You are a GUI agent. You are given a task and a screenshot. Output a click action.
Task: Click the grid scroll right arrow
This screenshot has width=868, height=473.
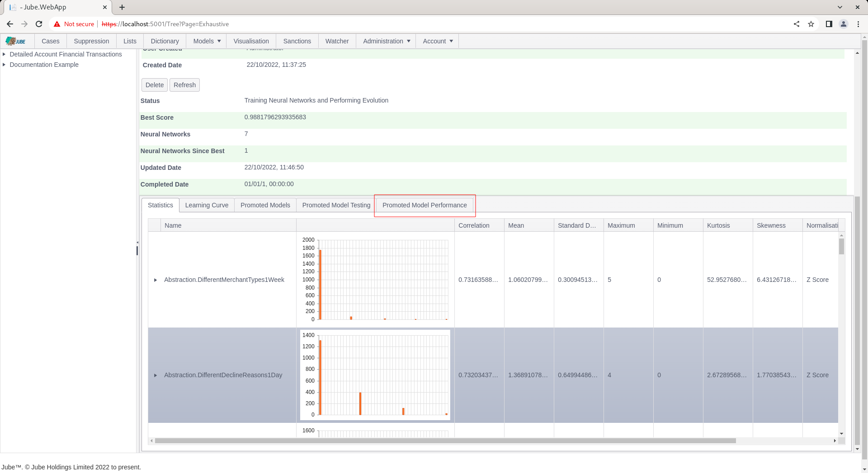tap(835, 440)
